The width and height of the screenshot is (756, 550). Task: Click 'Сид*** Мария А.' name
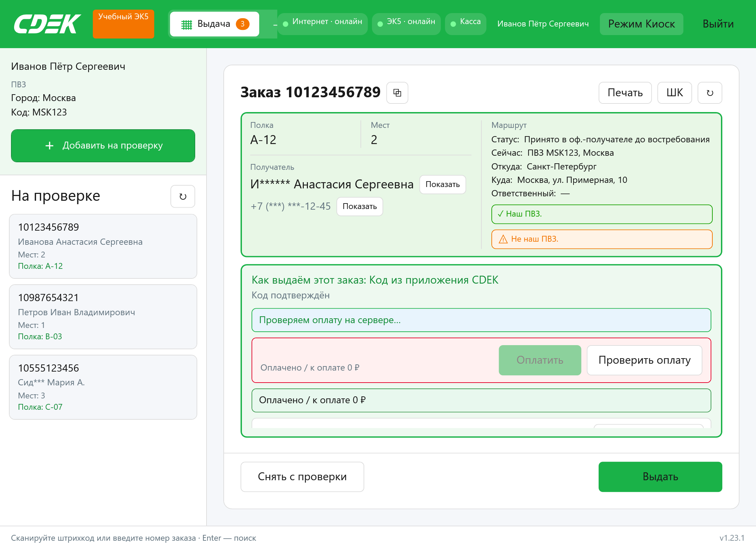coord(51,382)
